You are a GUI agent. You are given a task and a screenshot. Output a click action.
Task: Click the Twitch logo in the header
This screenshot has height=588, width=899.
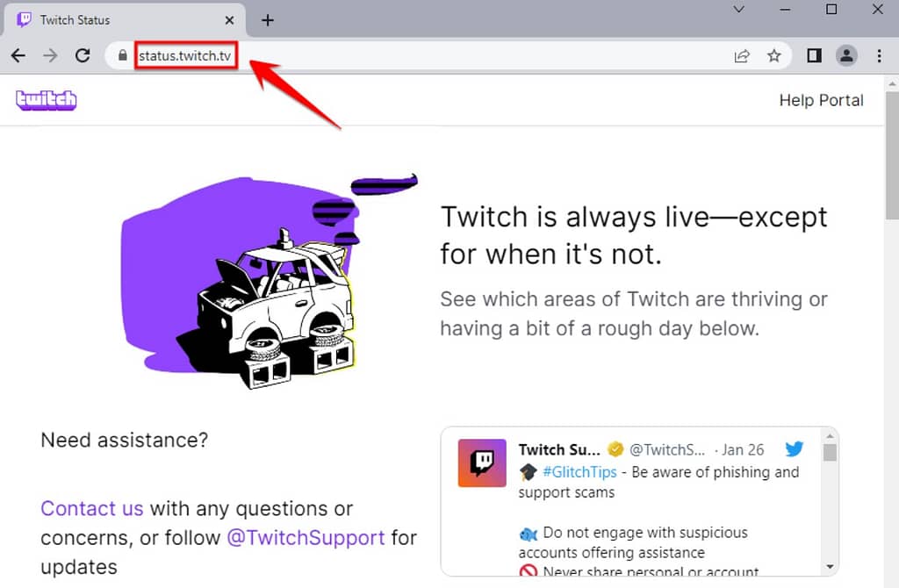pyautogui.click(x=46, y=100)
